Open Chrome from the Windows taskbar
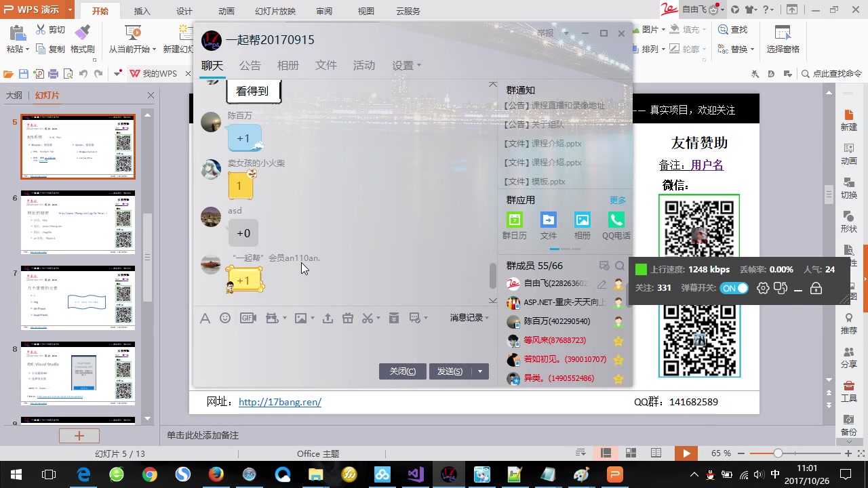 [150, 474]
